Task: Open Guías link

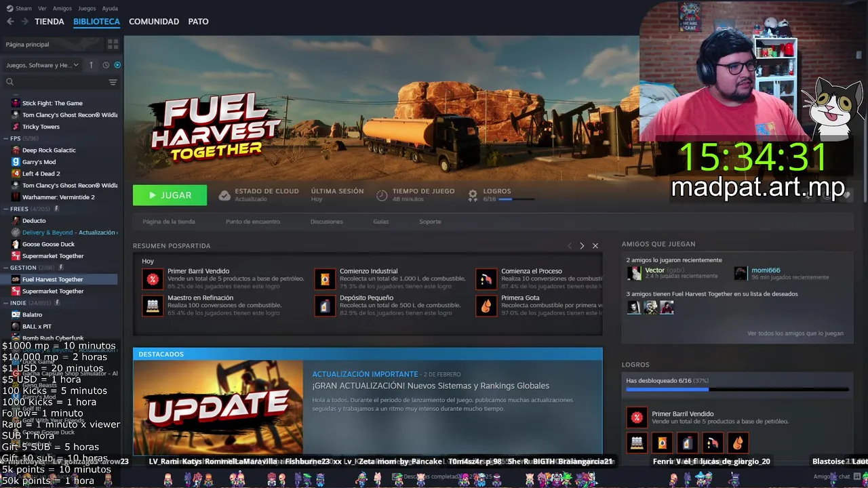Action: coord(380,222)
